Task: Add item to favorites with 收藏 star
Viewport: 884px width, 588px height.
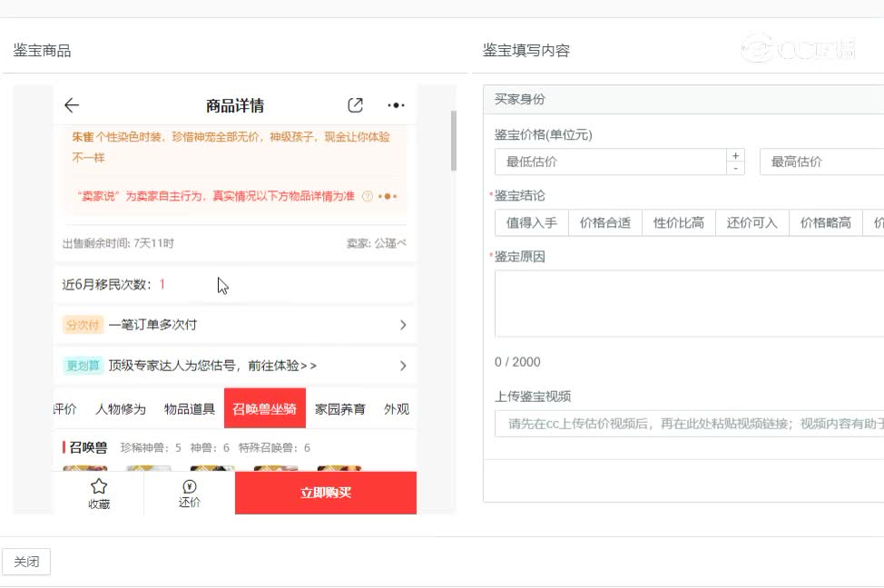Action: click(99, 494)
